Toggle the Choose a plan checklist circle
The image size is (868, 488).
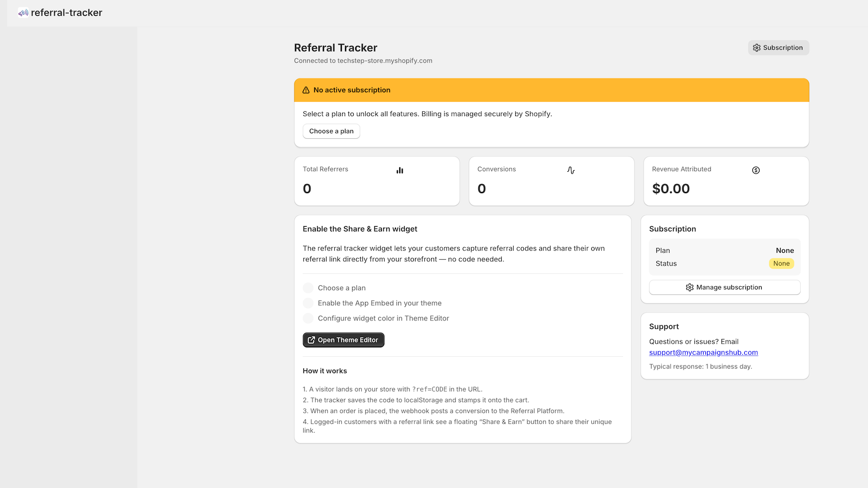(x=308, y=288)
